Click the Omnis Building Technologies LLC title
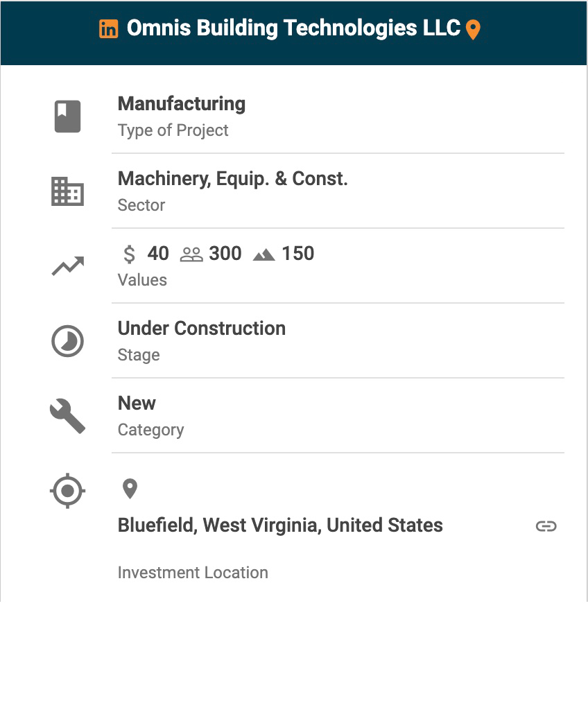 (x=293, y=28)
